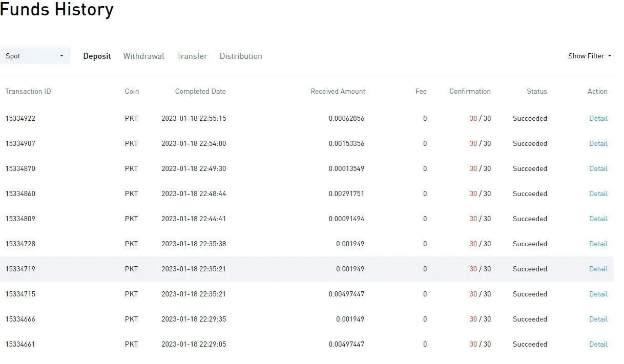The width and height of the screenshot is (624, 364).
Task: Click completed date 2023-01-18 22:29:35
Action: point(194,319)
